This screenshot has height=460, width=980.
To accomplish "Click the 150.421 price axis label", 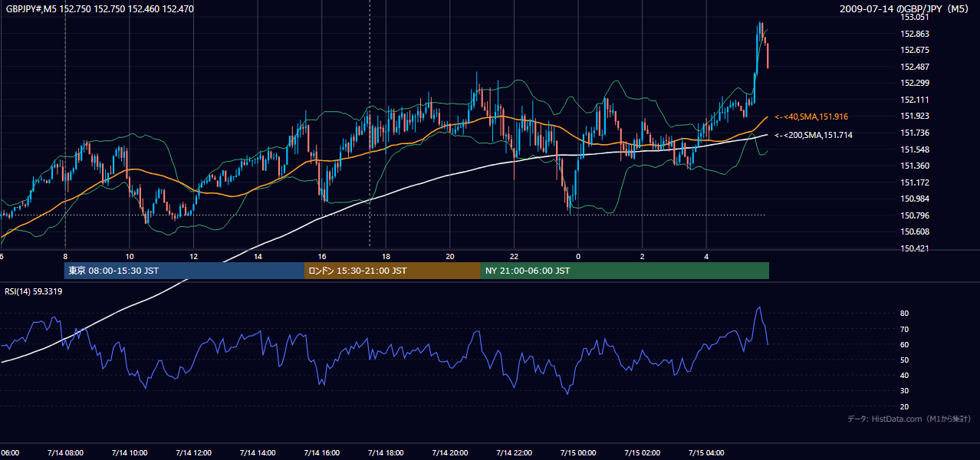I will pos(915,248).
